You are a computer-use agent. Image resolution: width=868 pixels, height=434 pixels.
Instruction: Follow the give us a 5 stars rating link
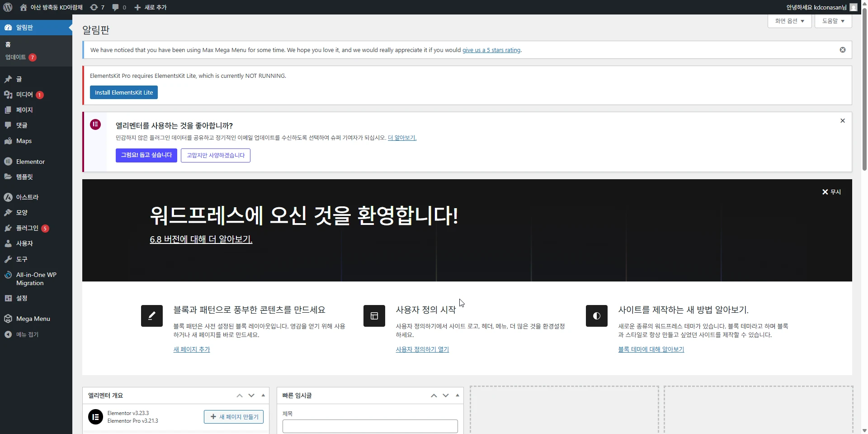[491, 50]
